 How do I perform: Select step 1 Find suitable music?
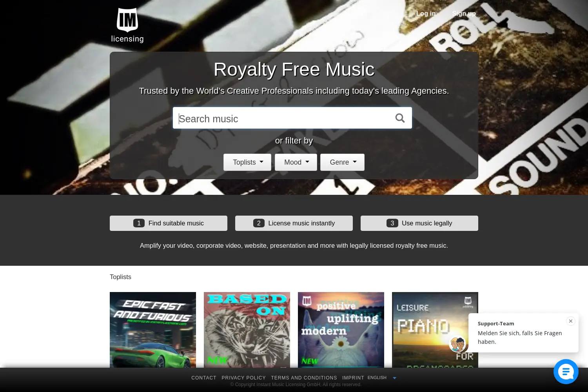(x=169, y=223)
